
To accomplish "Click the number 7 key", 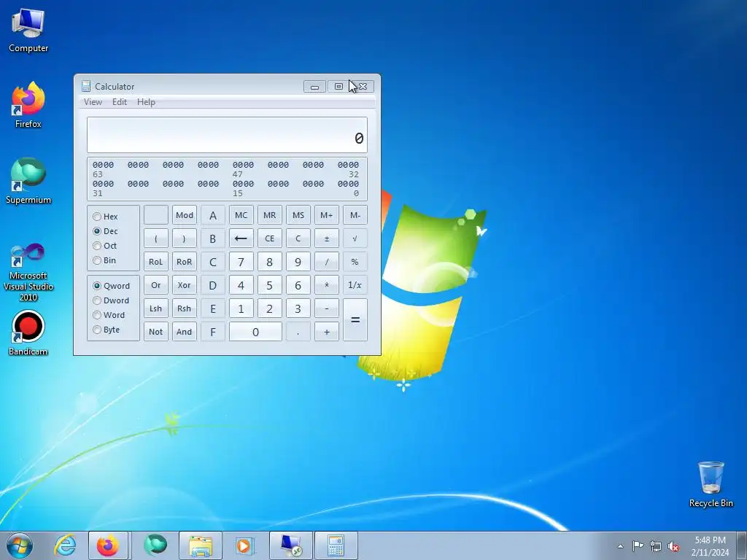I will [x=241, y=262].
